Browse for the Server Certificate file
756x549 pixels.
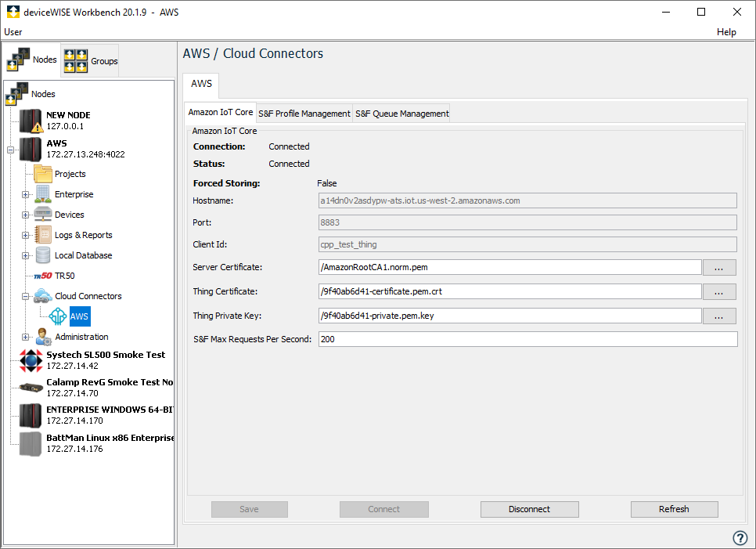[719, 268]
